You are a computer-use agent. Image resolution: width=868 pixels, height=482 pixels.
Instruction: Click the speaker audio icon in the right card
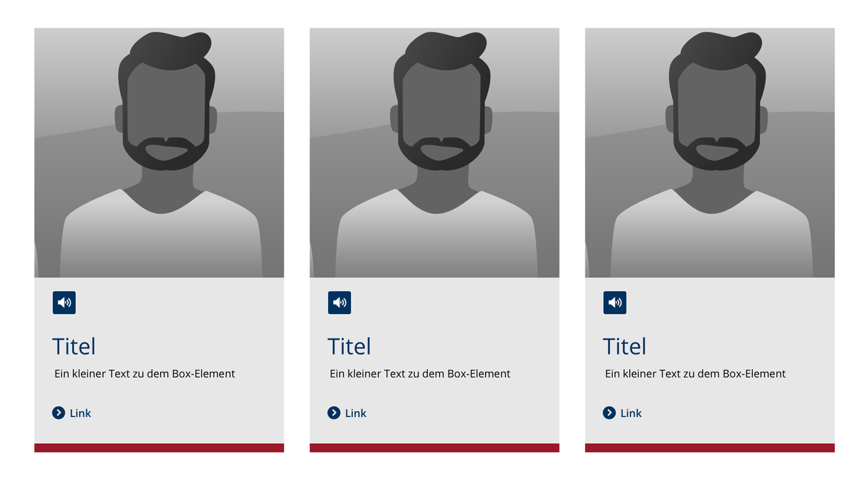(615, 303)
